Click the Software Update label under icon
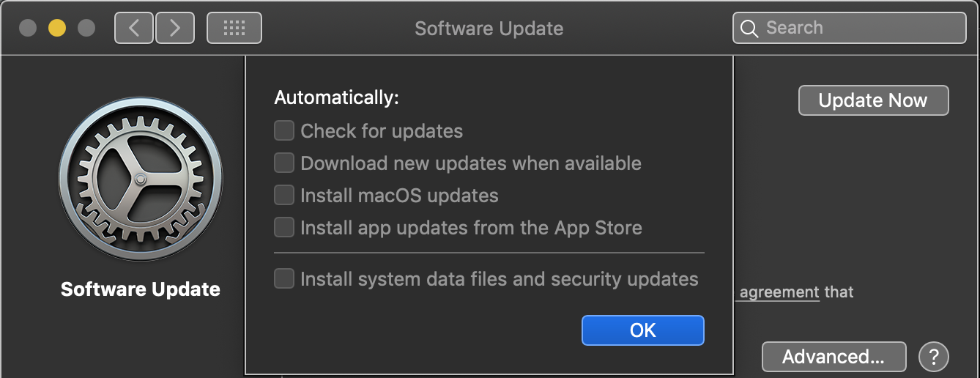Viewport: 980px width, 378px height. [141, 289]
